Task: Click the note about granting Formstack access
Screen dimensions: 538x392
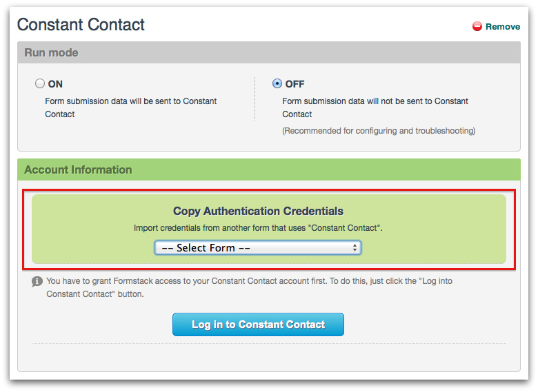Action: click(x=248, y=287)
